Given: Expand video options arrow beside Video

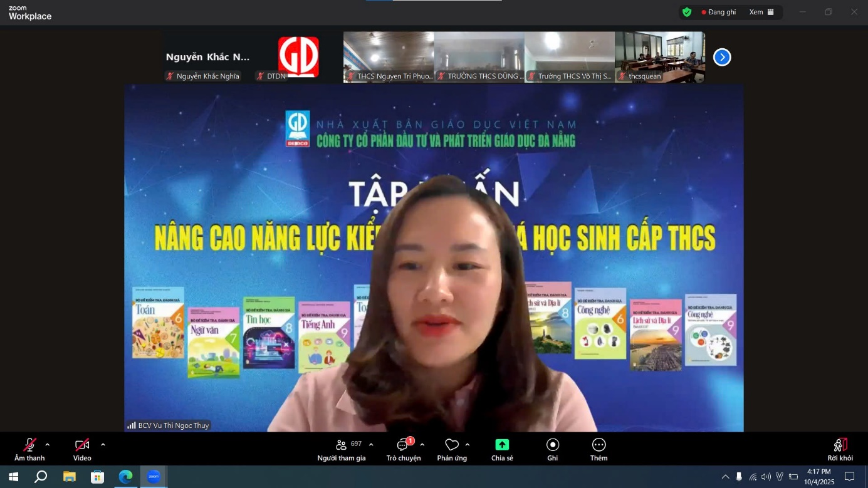Looking at the screenshot, I should (x=103, y=445).
